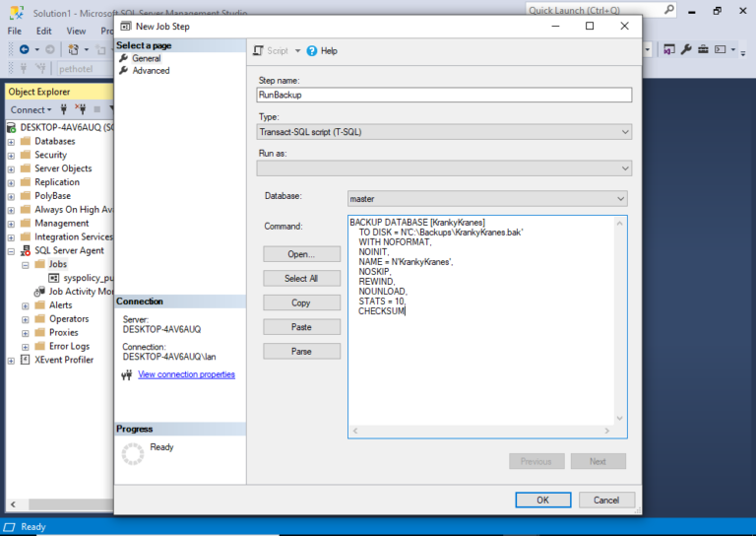
Task: Open the File menu in SSMS
Action: tap(15, 31)
